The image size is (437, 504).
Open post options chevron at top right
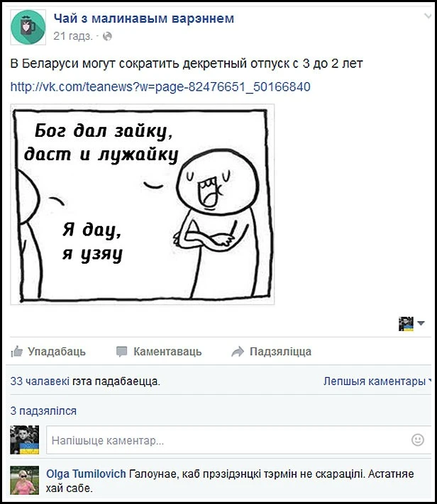(x=428, y=16)
